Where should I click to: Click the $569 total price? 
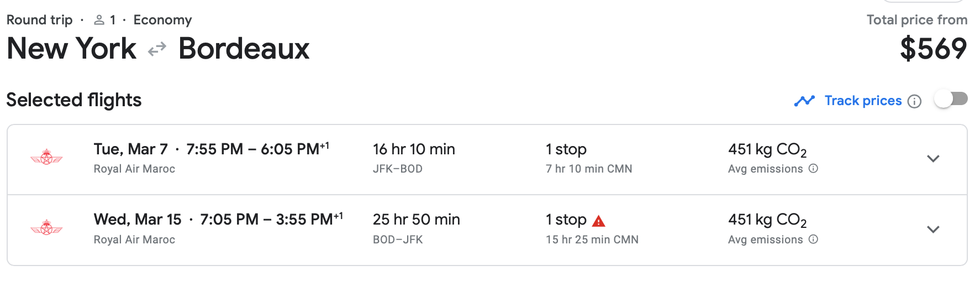[x=934, y=49]
